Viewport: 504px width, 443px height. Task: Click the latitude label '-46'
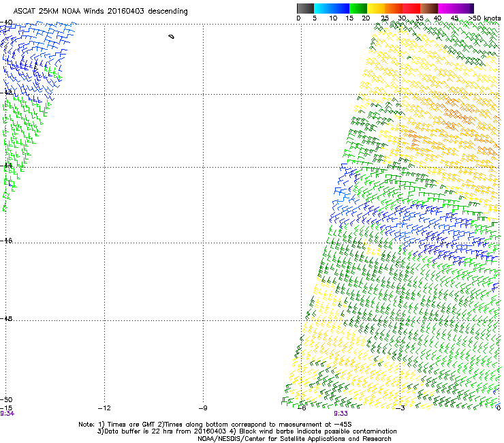pos(6,241)
